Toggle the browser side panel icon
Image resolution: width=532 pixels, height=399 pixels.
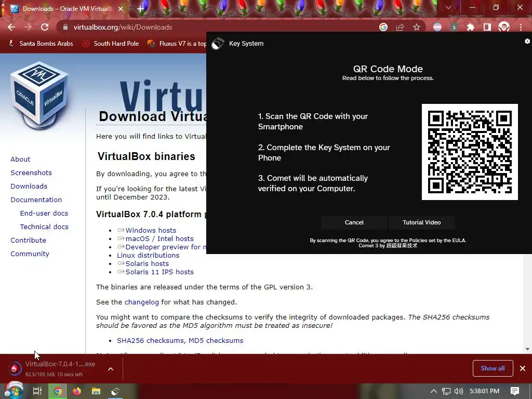[487, 27]
